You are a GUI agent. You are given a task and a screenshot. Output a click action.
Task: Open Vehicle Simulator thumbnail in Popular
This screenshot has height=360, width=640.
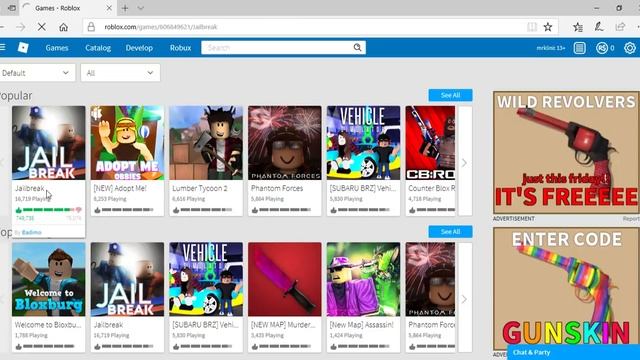pyautogui.click(x=364, y=143)
